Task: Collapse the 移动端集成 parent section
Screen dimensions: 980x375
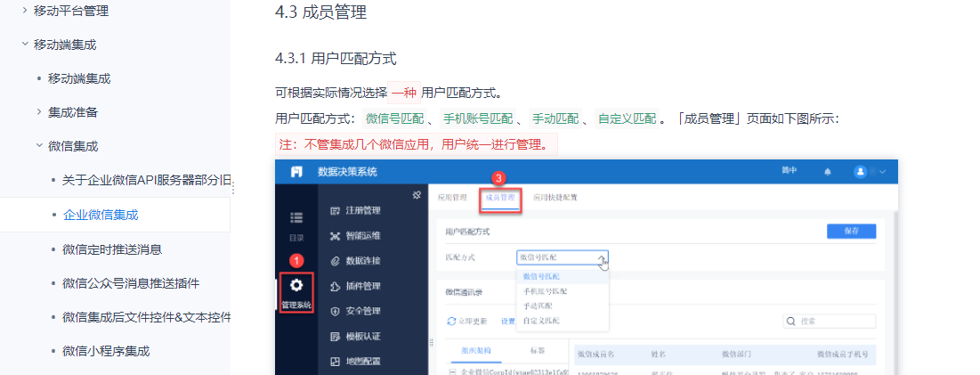Action: pyautogui.click(x=24, y=45)
